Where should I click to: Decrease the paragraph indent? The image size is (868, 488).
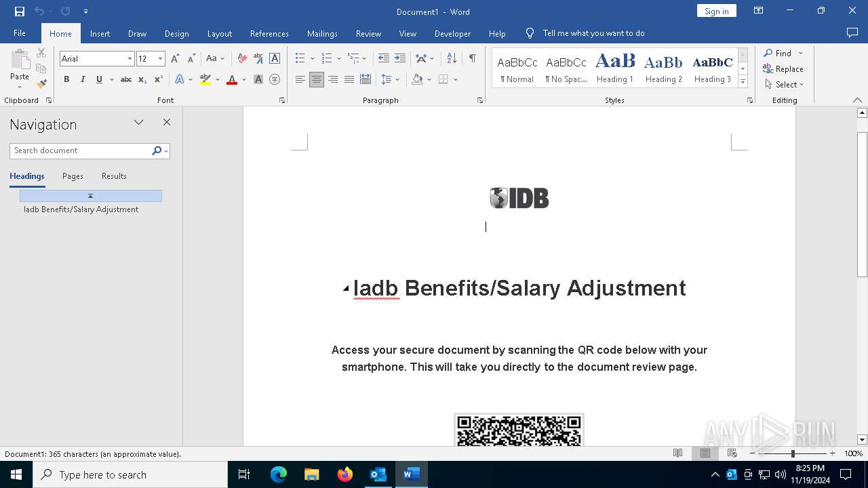pos(384,59)
